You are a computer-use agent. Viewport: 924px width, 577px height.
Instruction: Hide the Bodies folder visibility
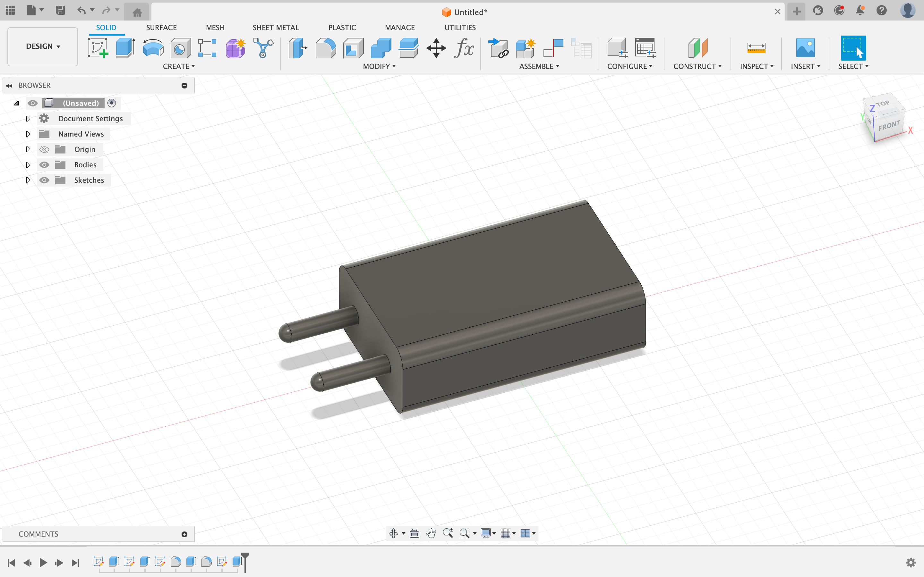pos(44,165)
